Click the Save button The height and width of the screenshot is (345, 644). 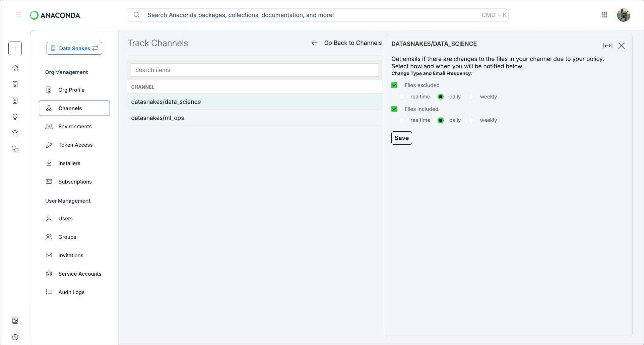pyautogui.click(x=402, y=138)
